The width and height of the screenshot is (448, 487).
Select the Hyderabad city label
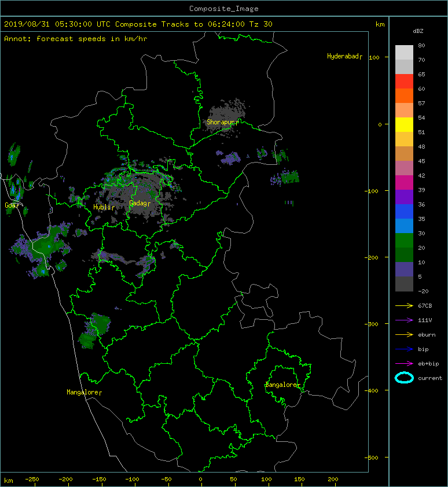click(x=344, y=56)
